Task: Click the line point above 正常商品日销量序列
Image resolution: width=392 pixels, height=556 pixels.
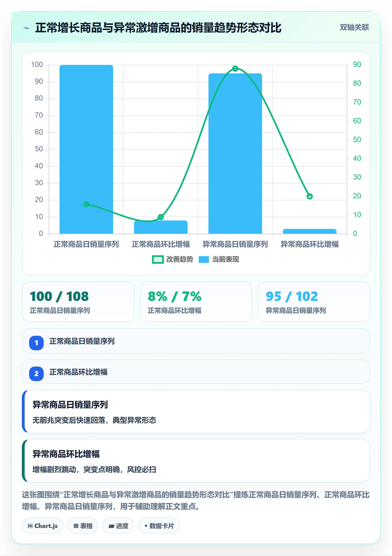Action: coord(86,204)
